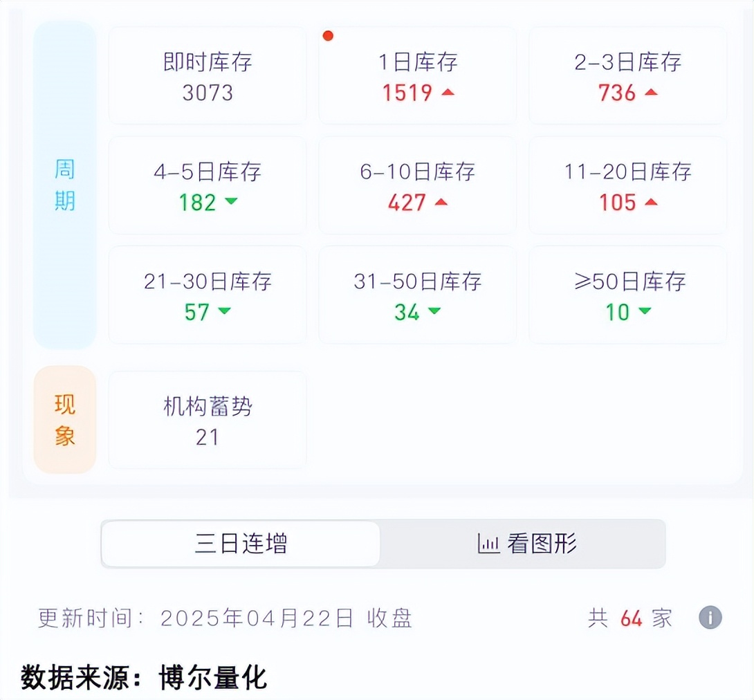Open the 6-10日库存 card title

point(417,172)
